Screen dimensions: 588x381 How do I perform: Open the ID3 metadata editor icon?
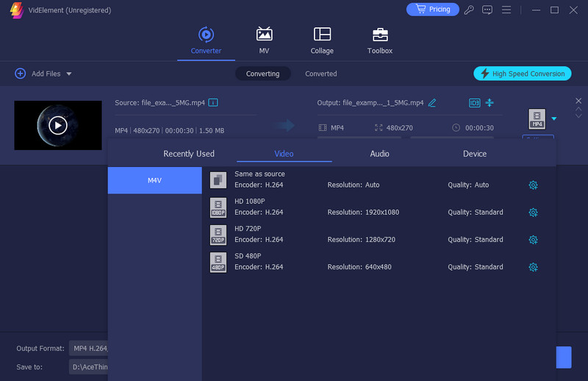click(474, 102)
